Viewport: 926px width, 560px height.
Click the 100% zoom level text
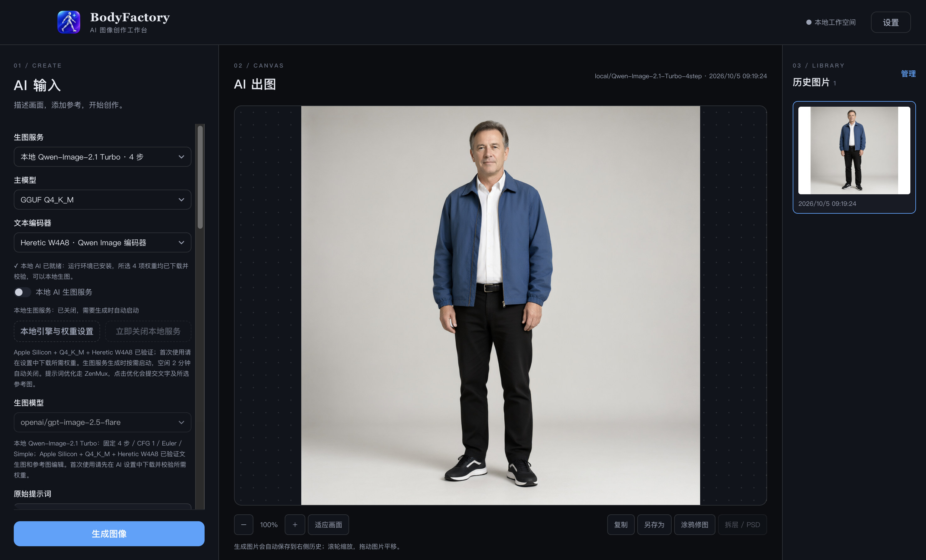(269, 525)
